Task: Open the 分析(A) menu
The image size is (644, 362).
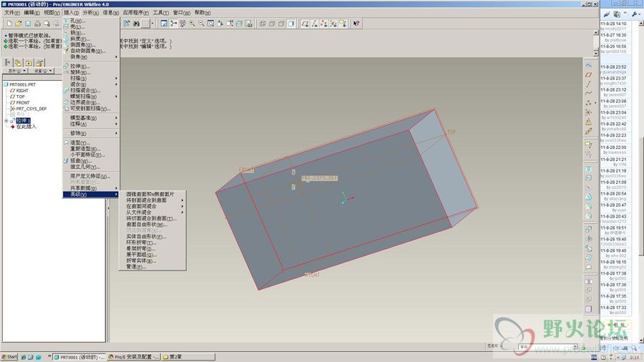Action: pyautogui.click(x=90, y=13)
